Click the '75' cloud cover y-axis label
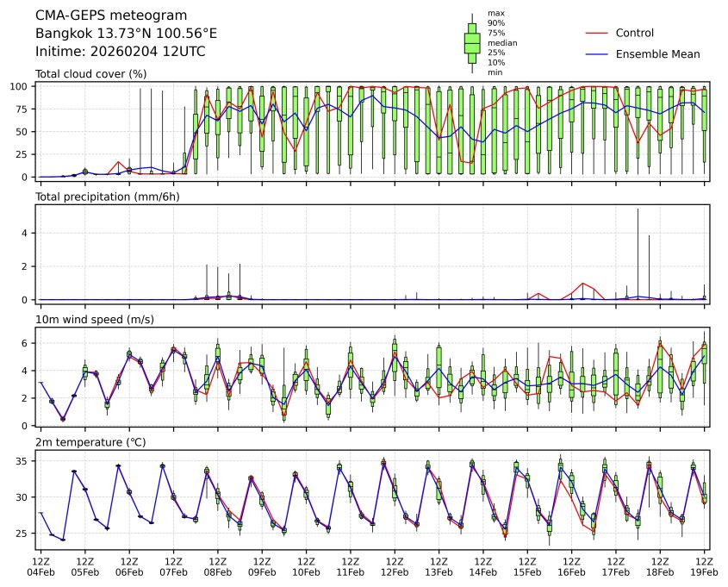The image size is (728, 587). (x=22, y=109)
